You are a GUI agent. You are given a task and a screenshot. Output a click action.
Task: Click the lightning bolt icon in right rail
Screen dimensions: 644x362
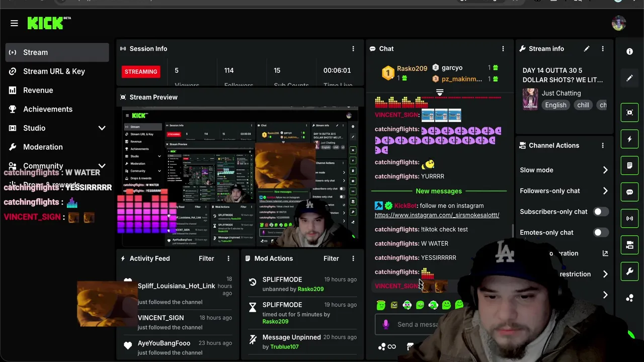click(629, 139)
